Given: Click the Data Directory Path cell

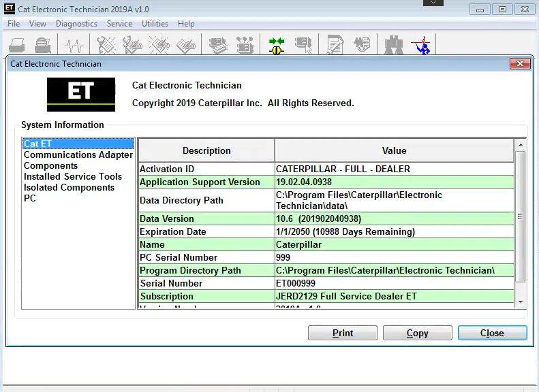Looking at the screenshot, I should 206,200.
